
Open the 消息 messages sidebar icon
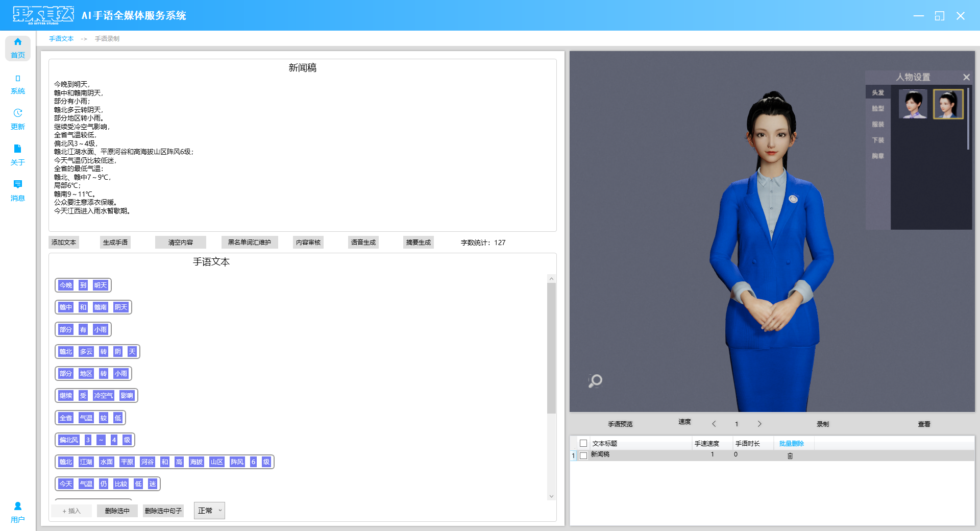pos(18,190)
